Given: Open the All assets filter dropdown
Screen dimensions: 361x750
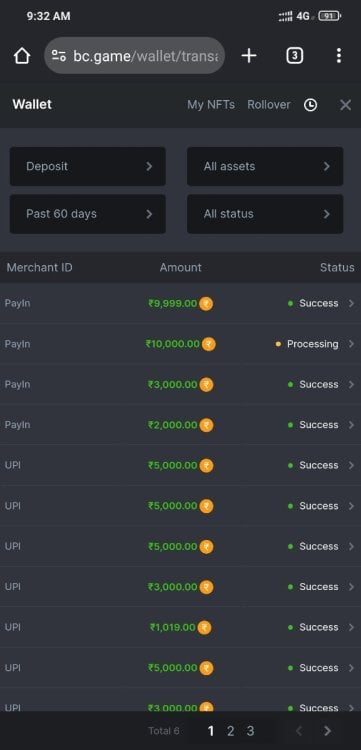Looking at the screenshot, I should point(265,166).
